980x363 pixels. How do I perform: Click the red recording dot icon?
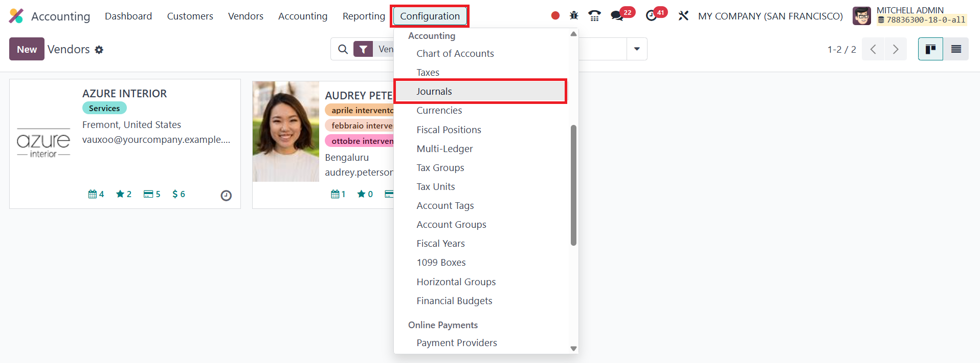pos(555,16)
